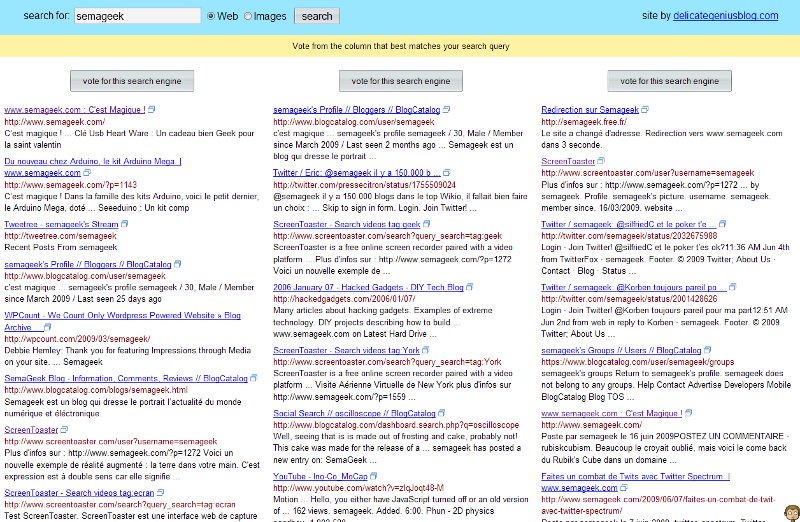Open ScreenToaster - Search videos tag:ecran link
800x522 pixels.
[x=79, y=492]
